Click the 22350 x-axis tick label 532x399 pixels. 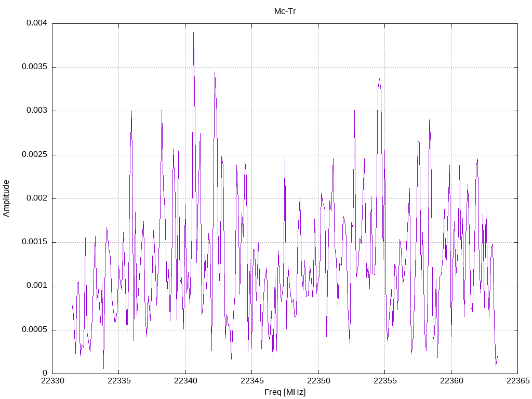[x=318, y=381]
